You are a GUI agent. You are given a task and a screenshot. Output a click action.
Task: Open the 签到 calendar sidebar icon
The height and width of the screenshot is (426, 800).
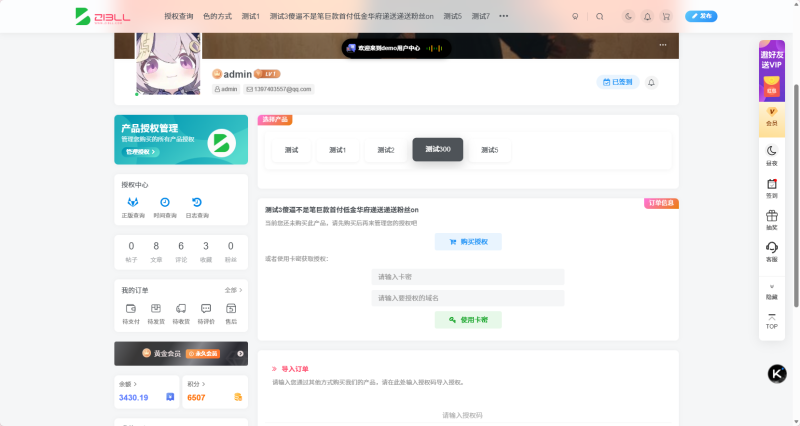coord(771,188)
